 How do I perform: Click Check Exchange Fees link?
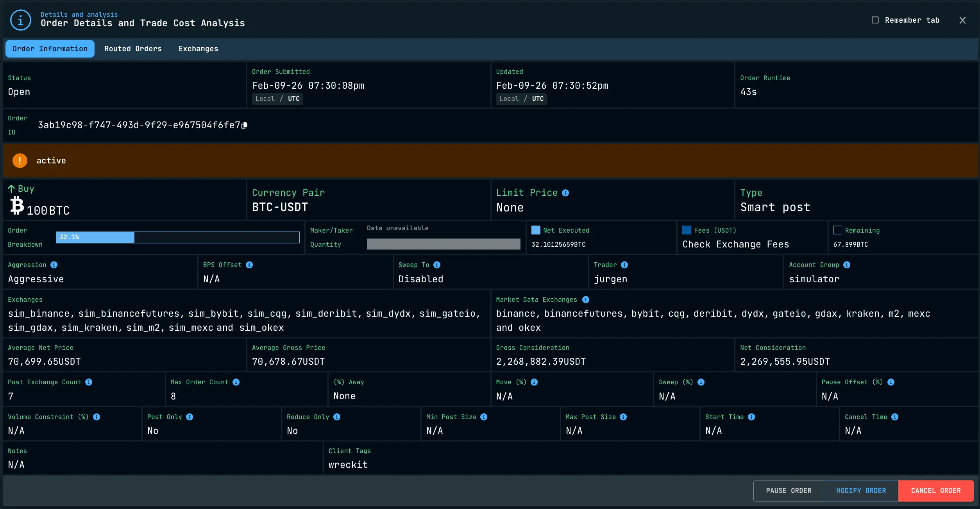(736, 244)
